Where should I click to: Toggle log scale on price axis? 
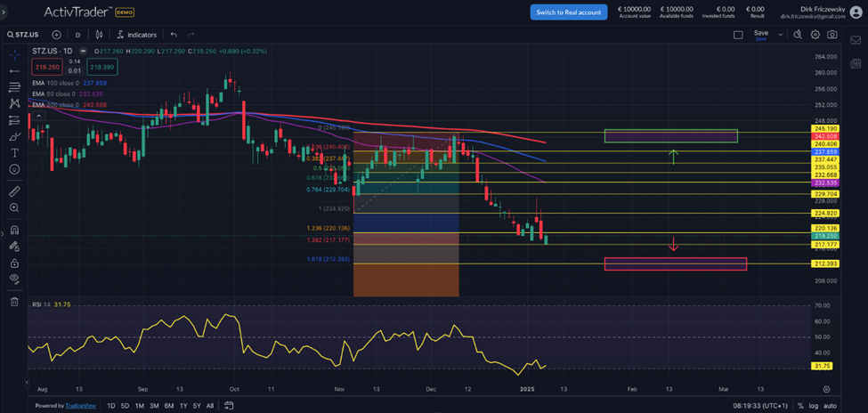pyautogui.click(x=812, y=406)
